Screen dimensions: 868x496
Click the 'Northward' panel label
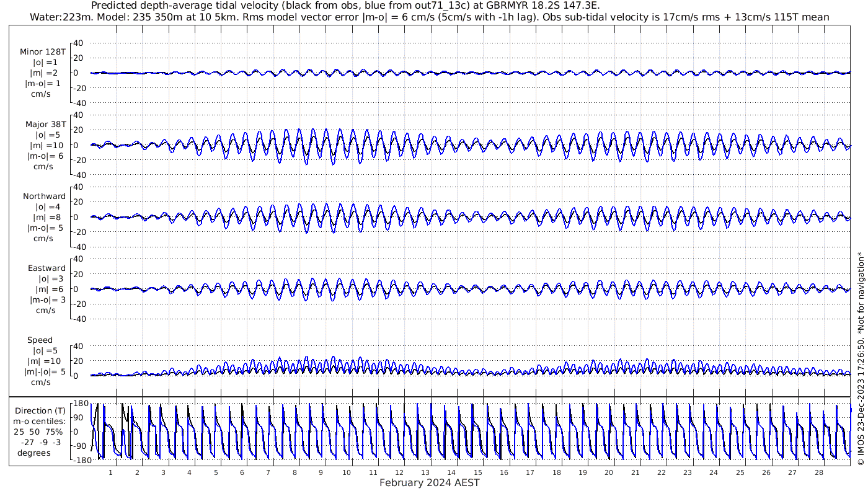(x=44, y=197)
